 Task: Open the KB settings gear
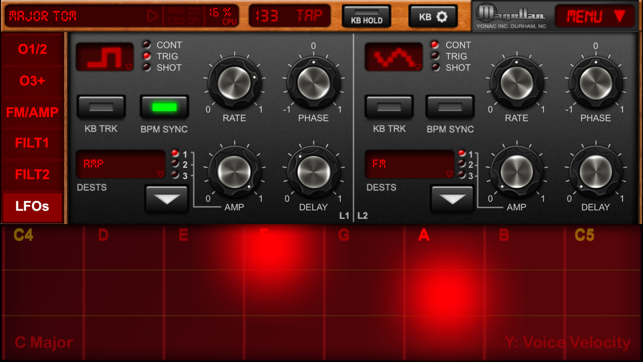click(x=433, y=17)
